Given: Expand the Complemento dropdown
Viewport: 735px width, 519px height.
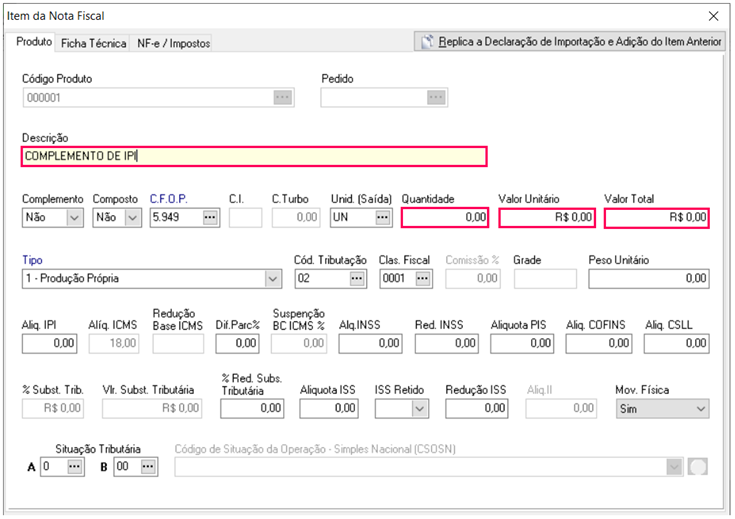Looking at the screenshot, I should click(x=74, y=217).
